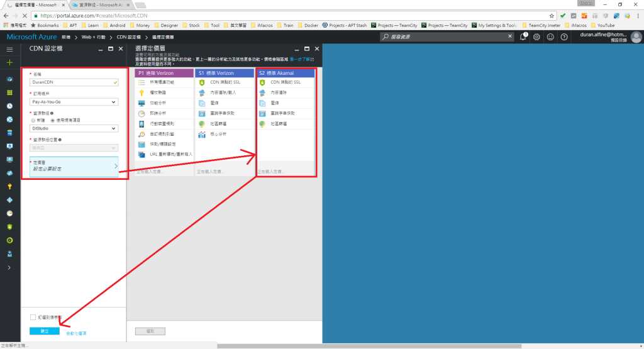Open the help question mark icon

click(x=564, y=37)
